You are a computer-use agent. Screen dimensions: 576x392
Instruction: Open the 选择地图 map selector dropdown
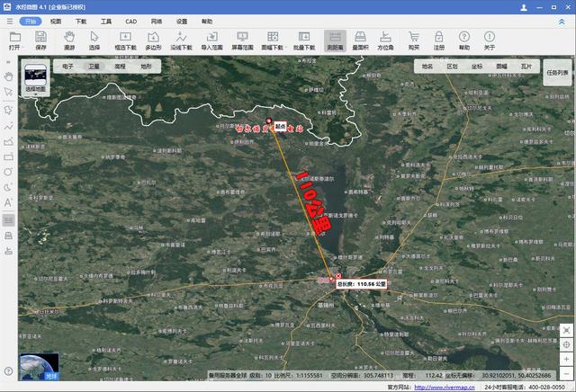[x=36, y=78]
